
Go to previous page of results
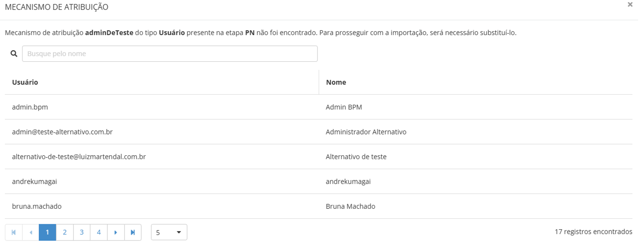pos(30,233)
